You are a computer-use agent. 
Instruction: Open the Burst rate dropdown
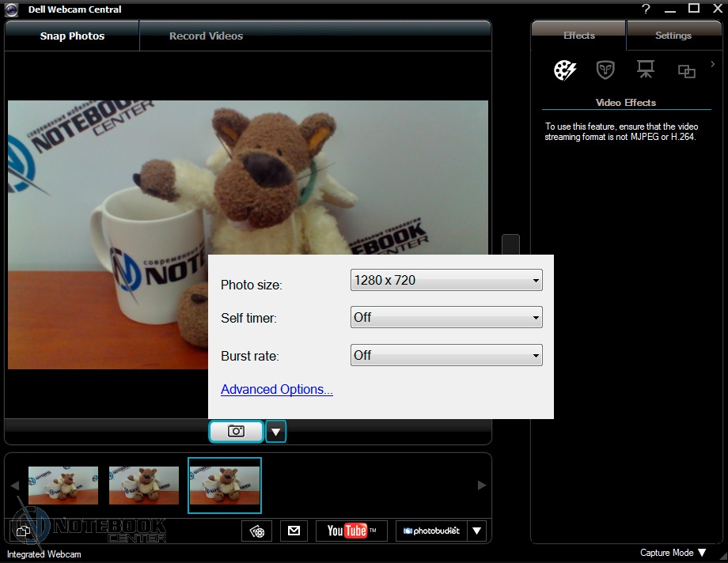(x=446, y=356)
